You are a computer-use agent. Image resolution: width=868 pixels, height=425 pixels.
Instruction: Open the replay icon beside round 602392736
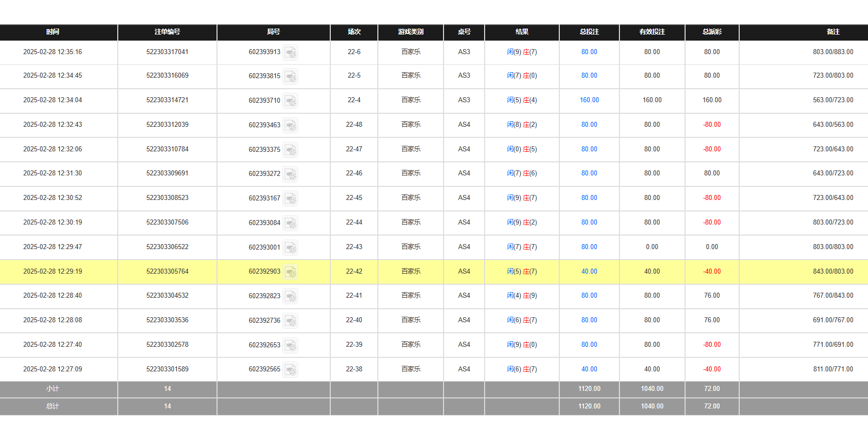(x=290, y=321)
